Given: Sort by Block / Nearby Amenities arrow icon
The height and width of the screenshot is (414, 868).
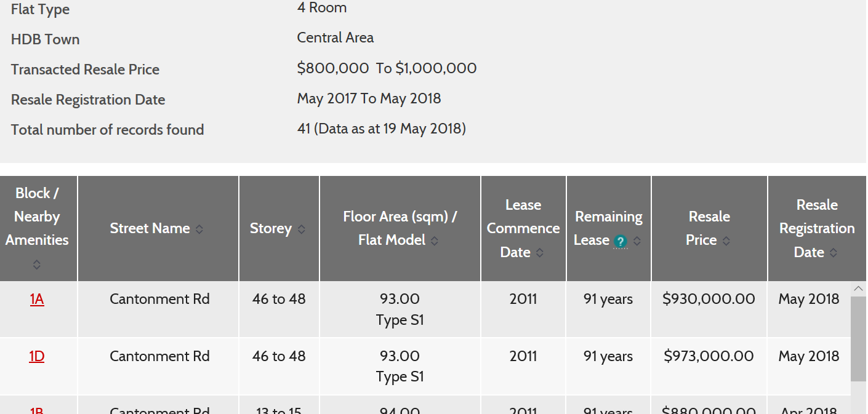Looking at the screenshot, I should [x=37, y=265].
